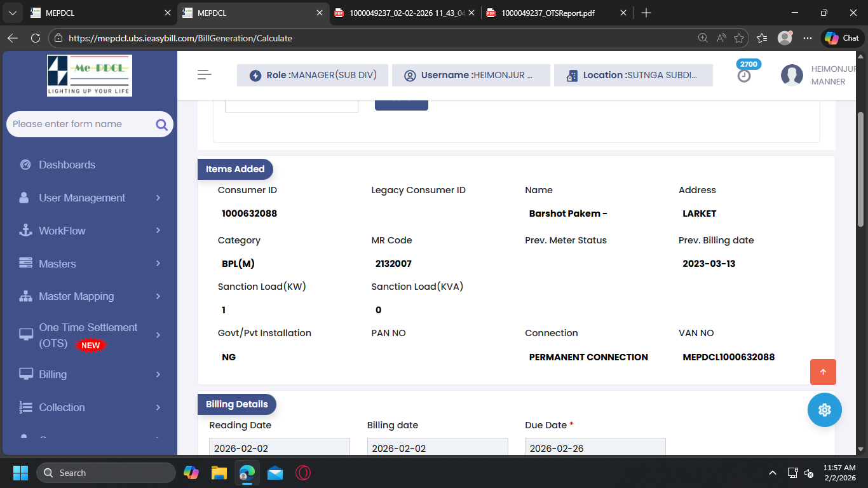This screenshot has width=868, height=488.
Task: Open Copilot Chat in browser toolbar
Action: click(x=842, y=38)
